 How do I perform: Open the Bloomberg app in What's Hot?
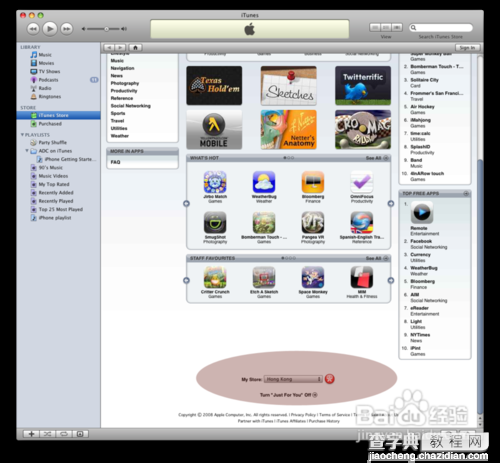coord(313,182)
